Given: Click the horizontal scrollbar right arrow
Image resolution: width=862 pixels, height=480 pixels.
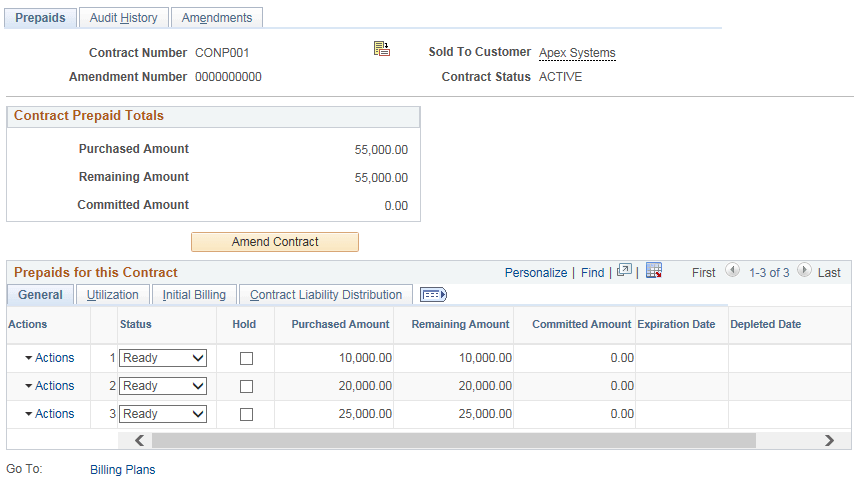Looking at the screenshot, I should point(829,440).
